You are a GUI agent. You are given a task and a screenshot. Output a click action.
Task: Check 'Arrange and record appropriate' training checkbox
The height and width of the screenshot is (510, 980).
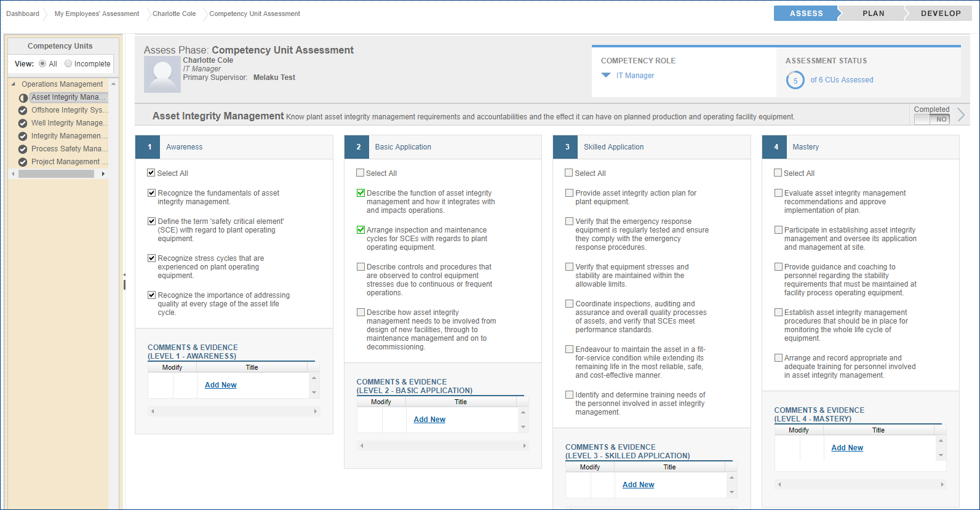click(778, 357)
